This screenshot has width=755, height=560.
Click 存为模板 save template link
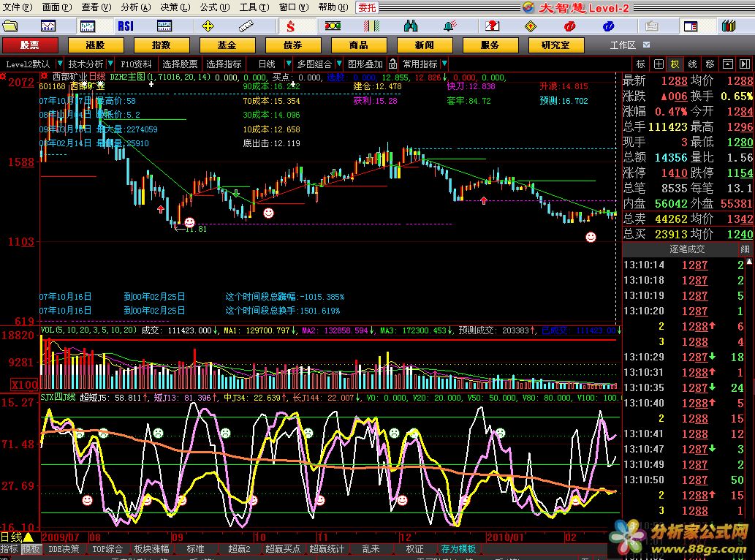pyautogui.click(x=458, y=549)
